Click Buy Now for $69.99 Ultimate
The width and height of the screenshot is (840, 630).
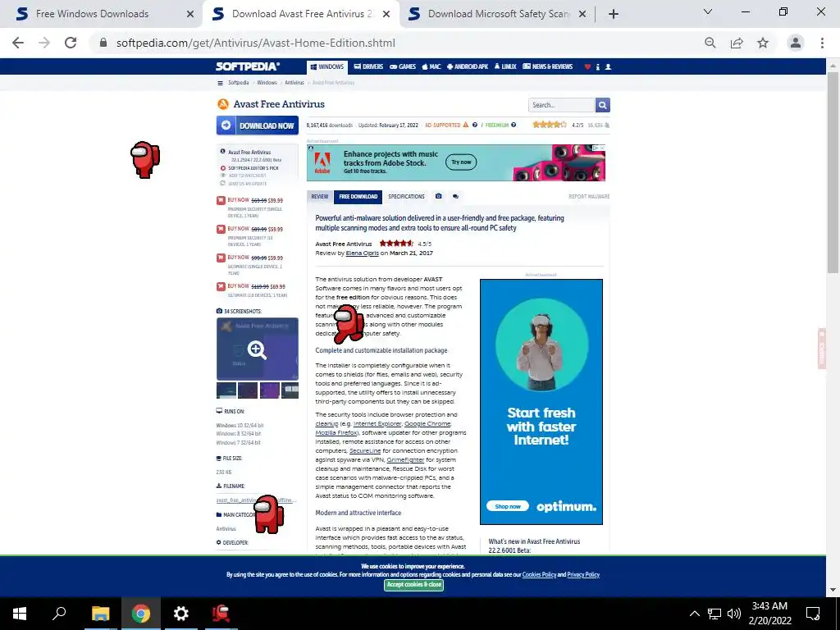tap(251, 286)
